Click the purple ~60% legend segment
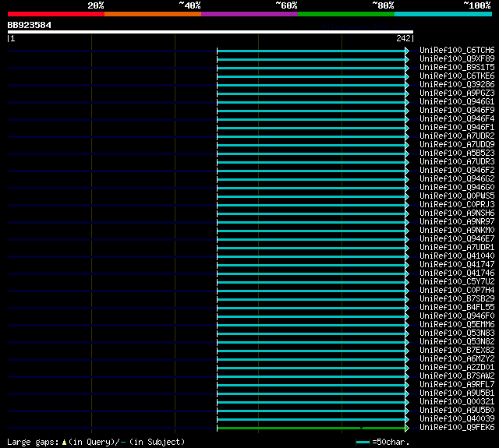499x448 pixels. 249,14
